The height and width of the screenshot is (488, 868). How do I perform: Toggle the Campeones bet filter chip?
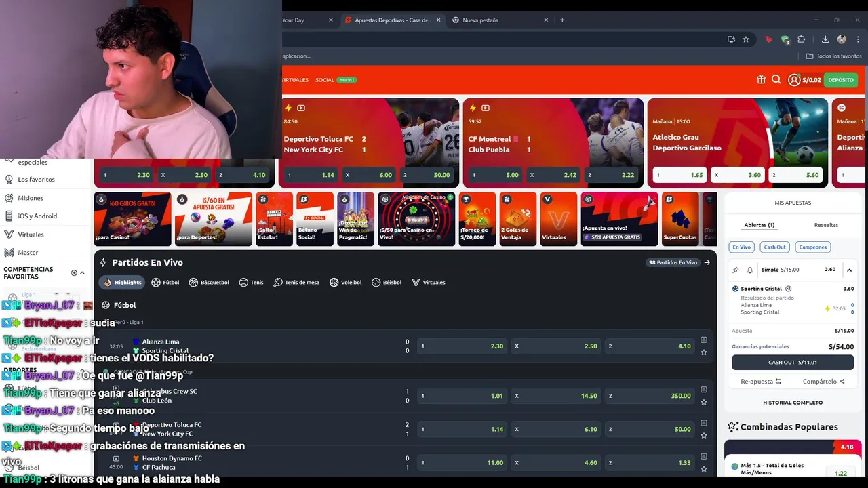pos(812,247)
